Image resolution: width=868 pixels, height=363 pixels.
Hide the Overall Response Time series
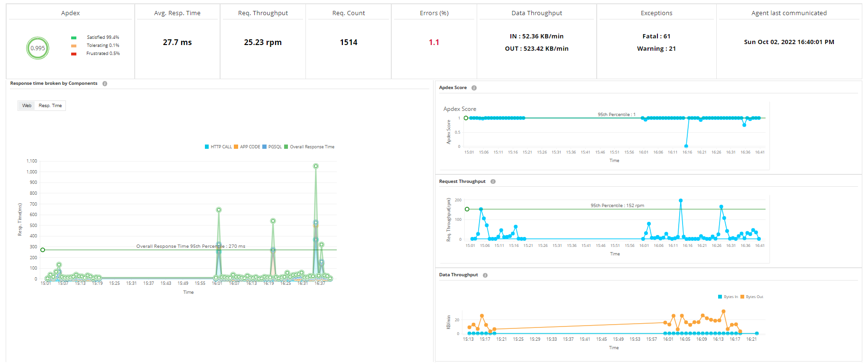[309, 147]
